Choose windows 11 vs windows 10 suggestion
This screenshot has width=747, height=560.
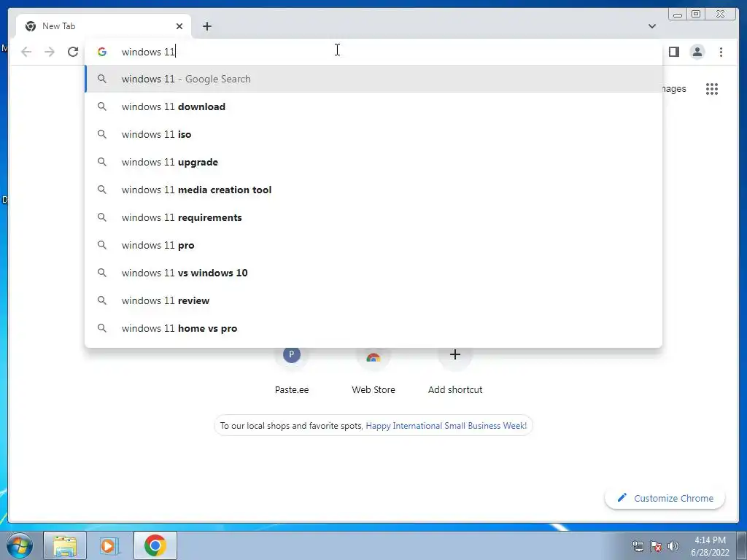(373, 273)
